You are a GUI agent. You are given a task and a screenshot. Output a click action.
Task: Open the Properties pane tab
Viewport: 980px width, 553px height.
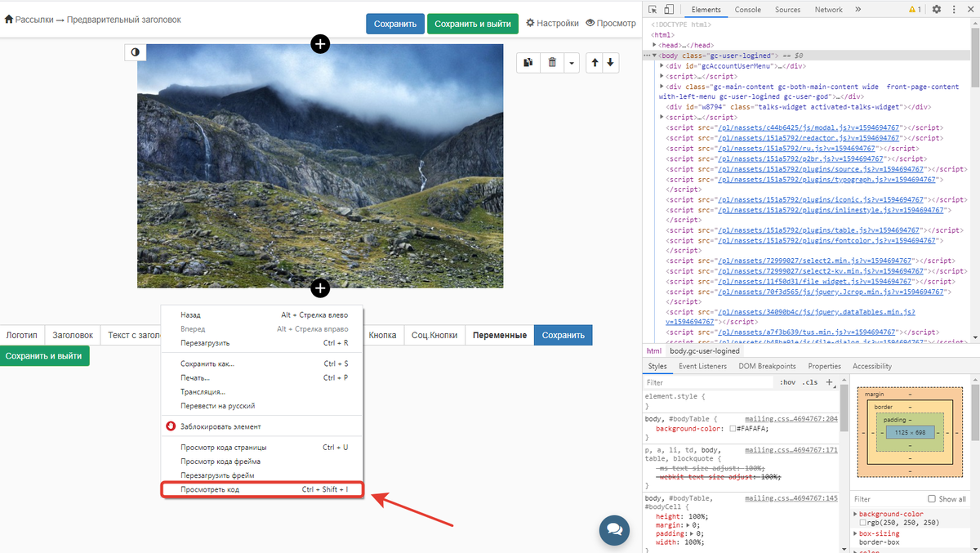coord(824,366)
